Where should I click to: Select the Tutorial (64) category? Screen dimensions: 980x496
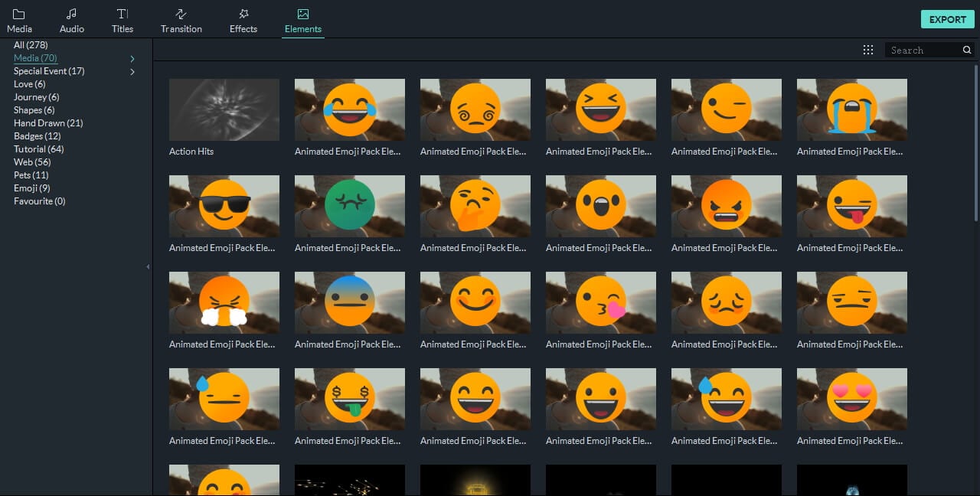(39, 149)
